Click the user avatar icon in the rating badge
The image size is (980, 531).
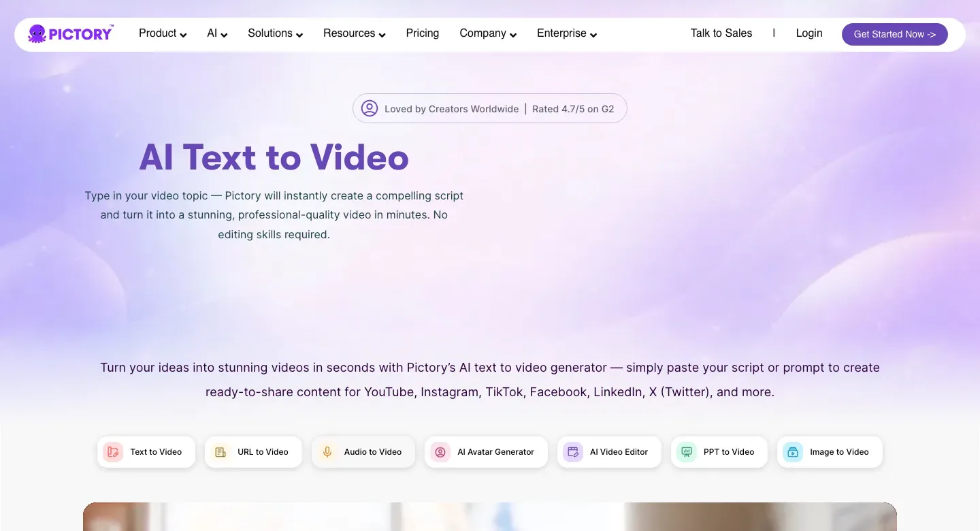pyautogui.click(x=370, y=108)
